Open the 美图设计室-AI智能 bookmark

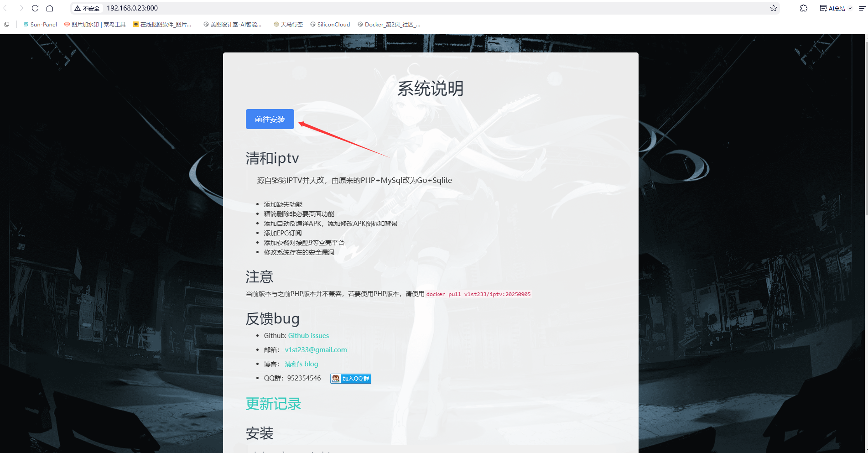[x=233, y=24]
